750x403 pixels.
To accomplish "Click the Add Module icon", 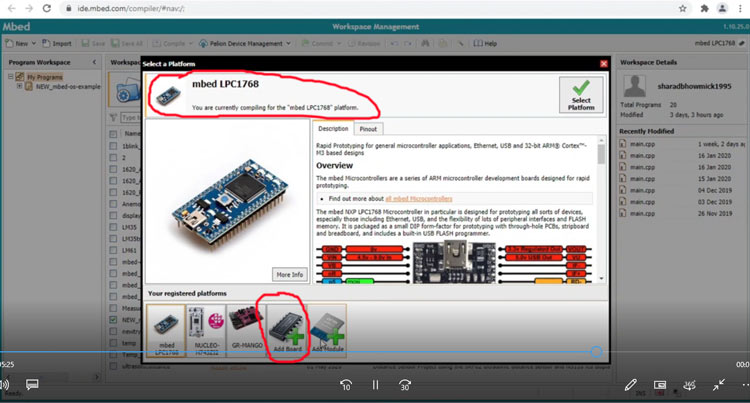I will click(327, 330).
